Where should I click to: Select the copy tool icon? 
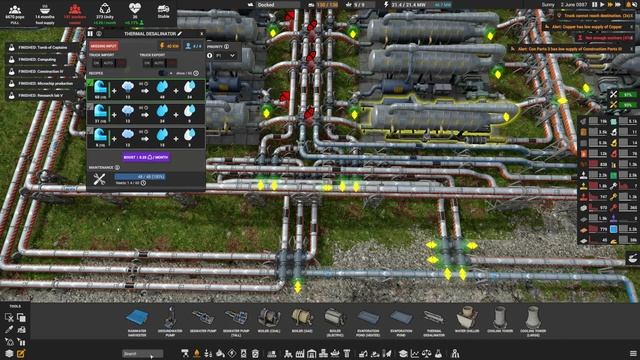[21, 317]
